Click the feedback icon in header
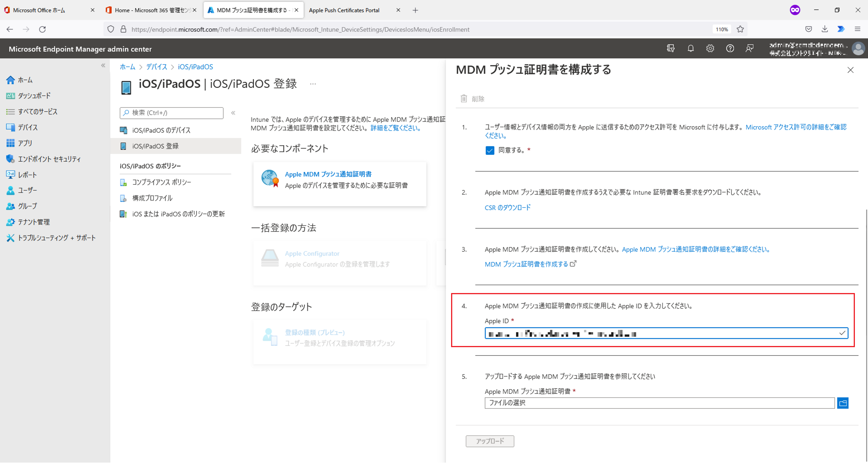Viewport: 868px width, 463px height. point(749,48)
